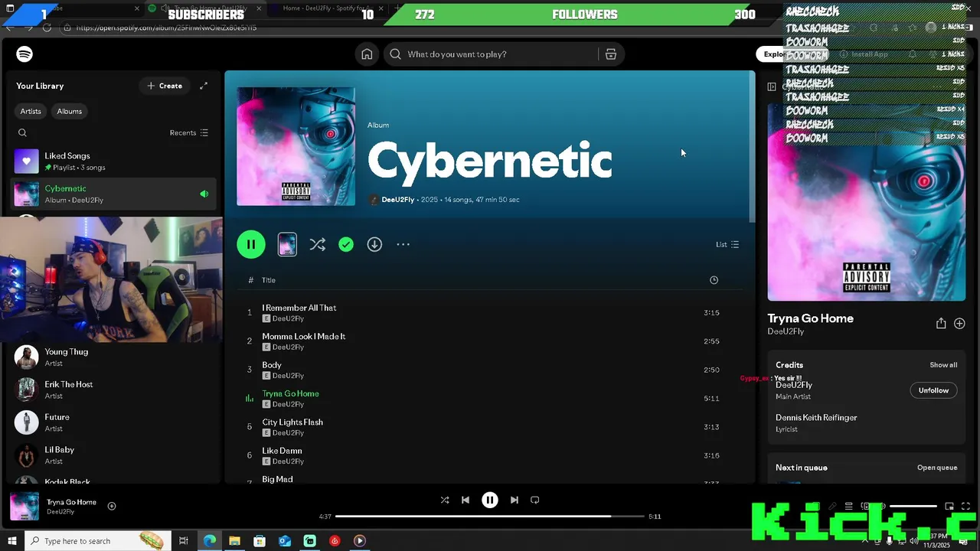Viewport: 980px width, 551px height.
Task: Add current song to Liked Songs in player bar
Action: pyautogui.click(x=112, y=506)
